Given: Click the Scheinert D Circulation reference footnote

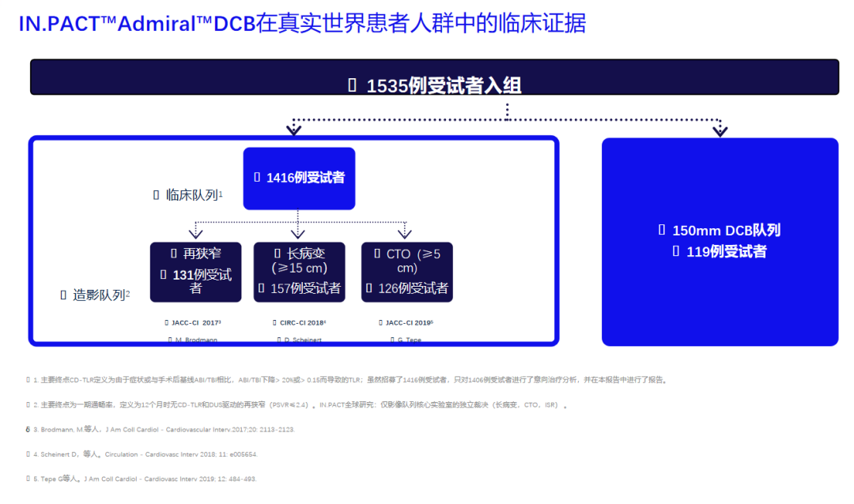Looking at the screenshot, I should click(149, 454).
